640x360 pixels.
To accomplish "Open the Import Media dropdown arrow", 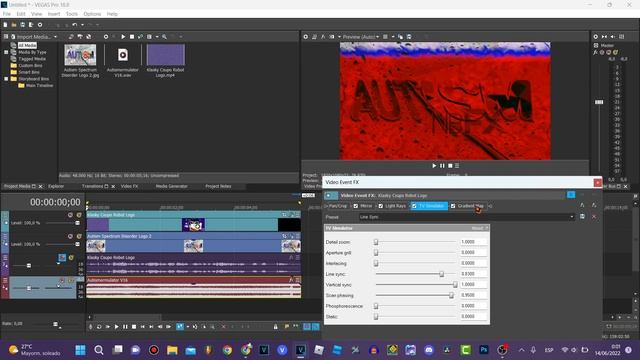I will tap(56, 37).
